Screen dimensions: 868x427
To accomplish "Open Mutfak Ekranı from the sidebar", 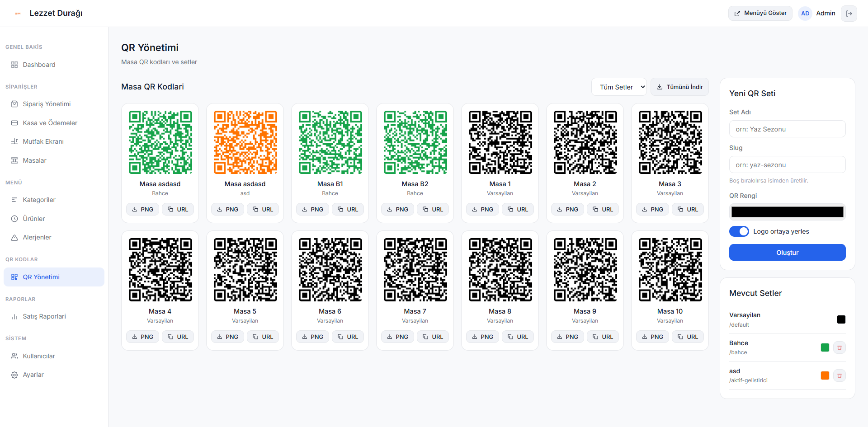I will [x=54, y=141].
